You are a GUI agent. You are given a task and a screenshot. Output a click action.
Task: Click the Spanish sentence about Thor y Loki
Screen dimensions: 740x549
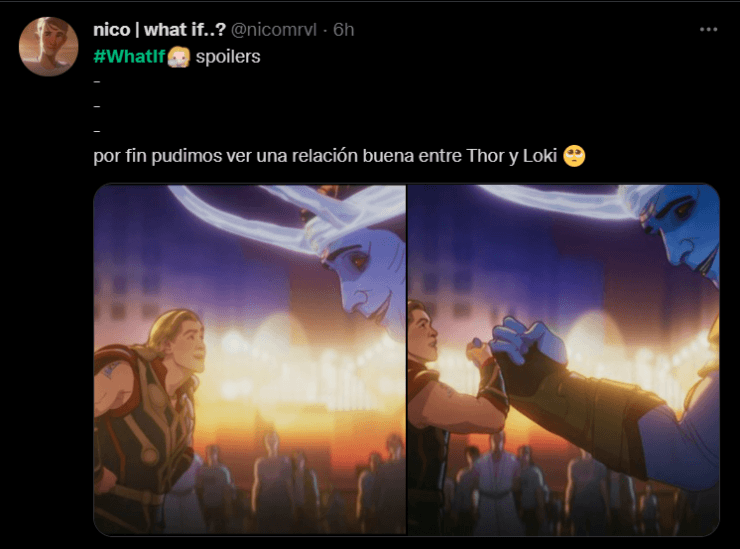[x=325, y=156]
